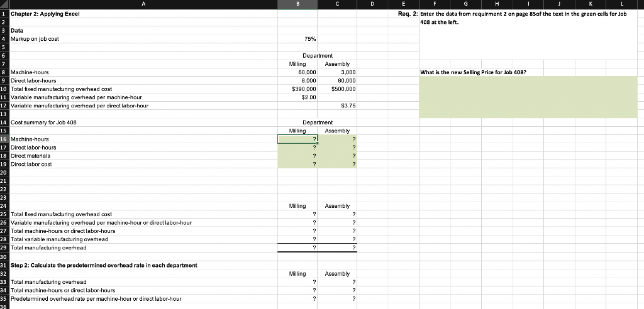Screen dimensions: 644x309
Task: Click the $3.75 variable overhead cell
Action: click(x=337, y=106)
